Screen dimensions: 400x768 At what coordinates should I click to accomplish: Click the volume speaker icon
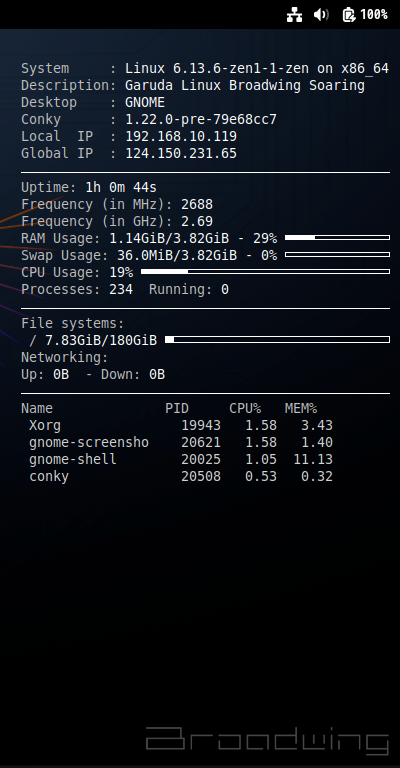[321, 15]
